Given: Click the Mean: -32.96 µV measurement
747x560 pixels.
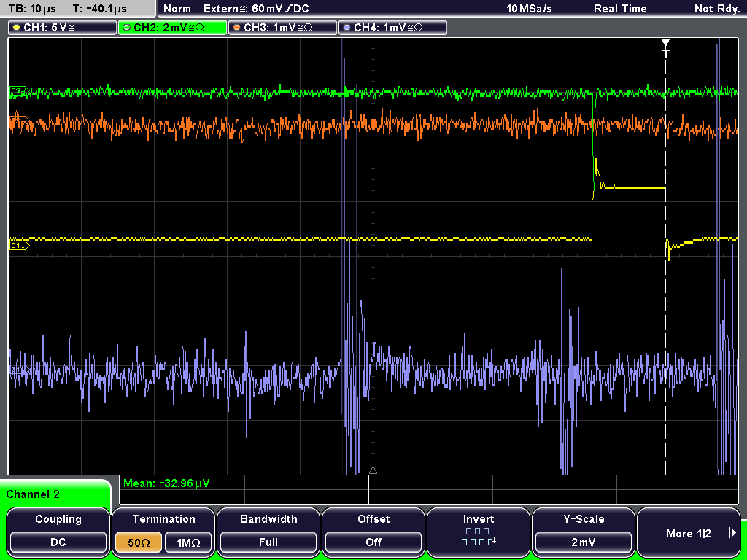Looking at the screenshot, I should pyautogui.click(x=166, y=483).
